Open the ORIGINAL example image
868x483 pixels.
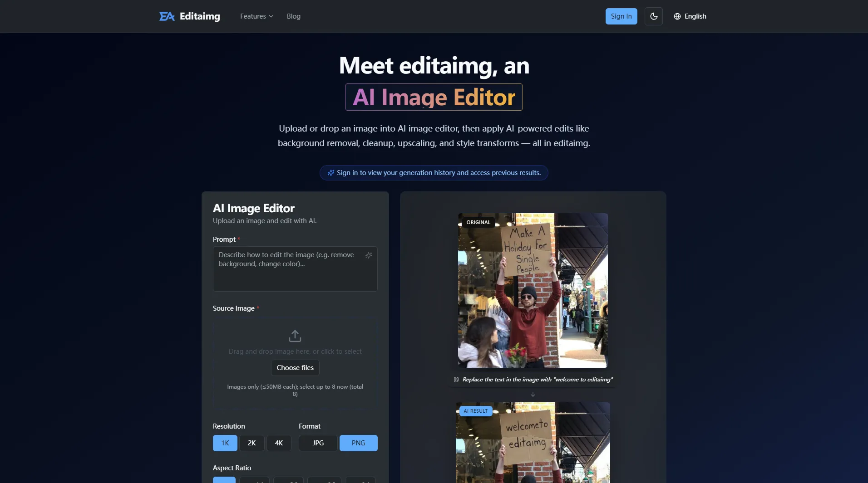click(x=533, y=290)
